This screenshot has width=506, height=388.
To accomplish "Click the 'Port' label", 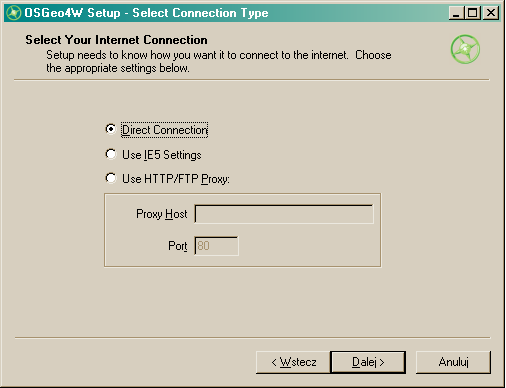I will (178, 246).
